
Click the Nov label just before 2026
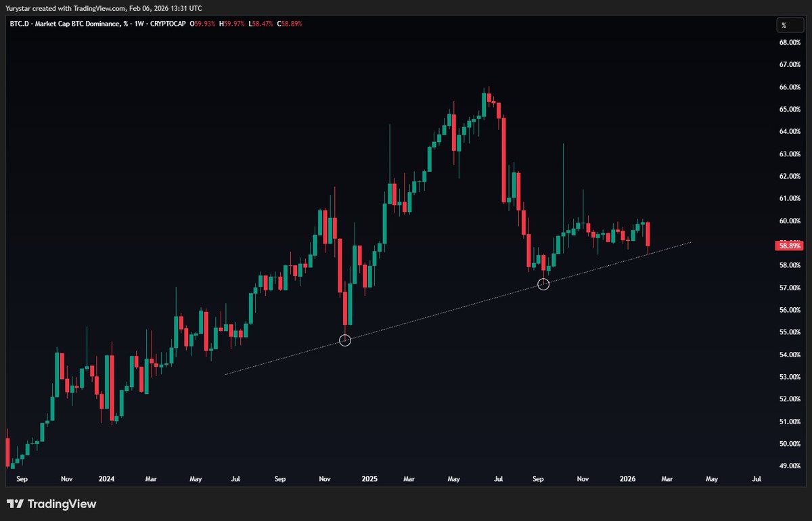(583, 479)
